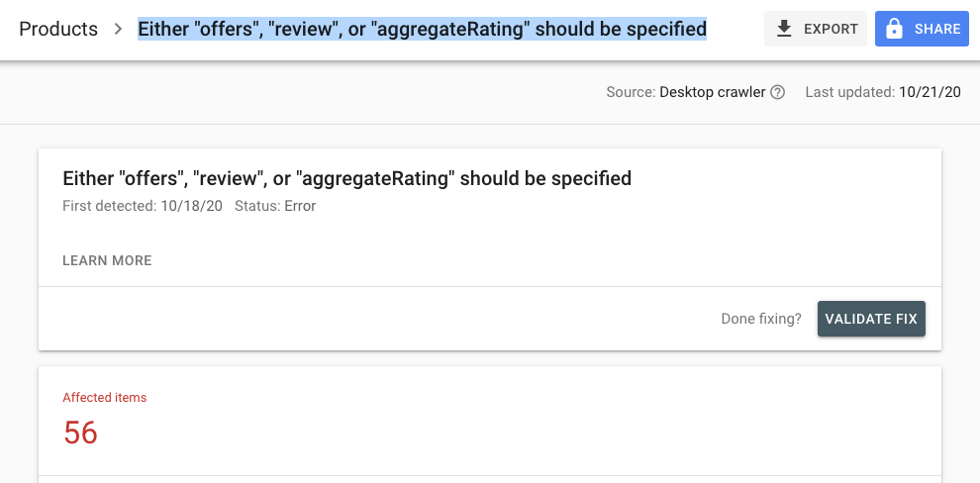Screen dimensions: 980x483
Task: Click the highlighted issue title in header
Action: click(422, 29)
